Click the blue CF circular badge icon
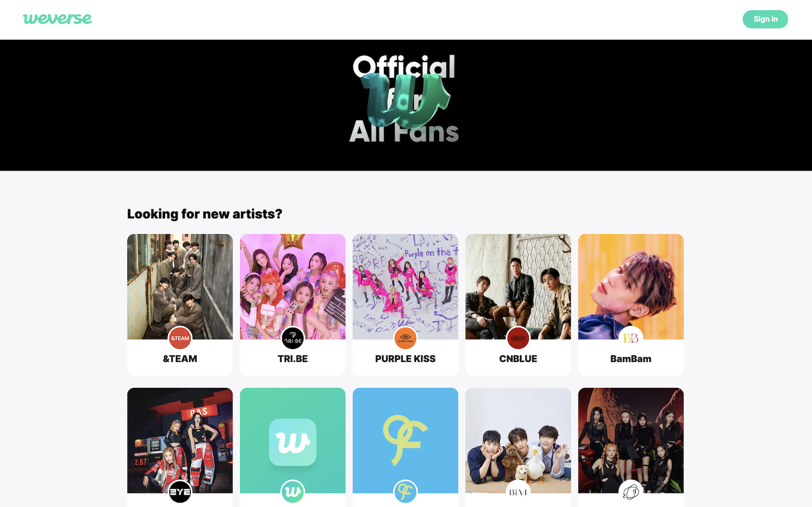This screenshot has width=812, height=507. pos(405,492)
